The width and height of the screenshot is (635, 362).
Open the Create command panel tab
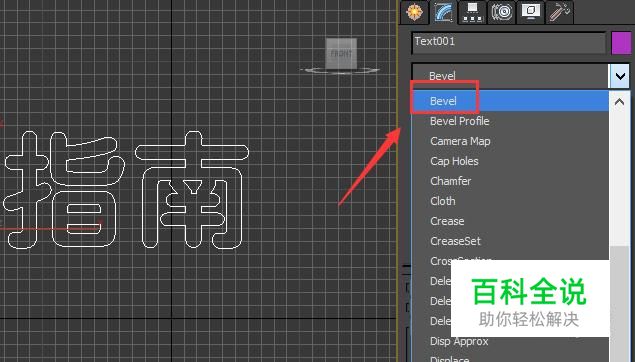point(414,12)
